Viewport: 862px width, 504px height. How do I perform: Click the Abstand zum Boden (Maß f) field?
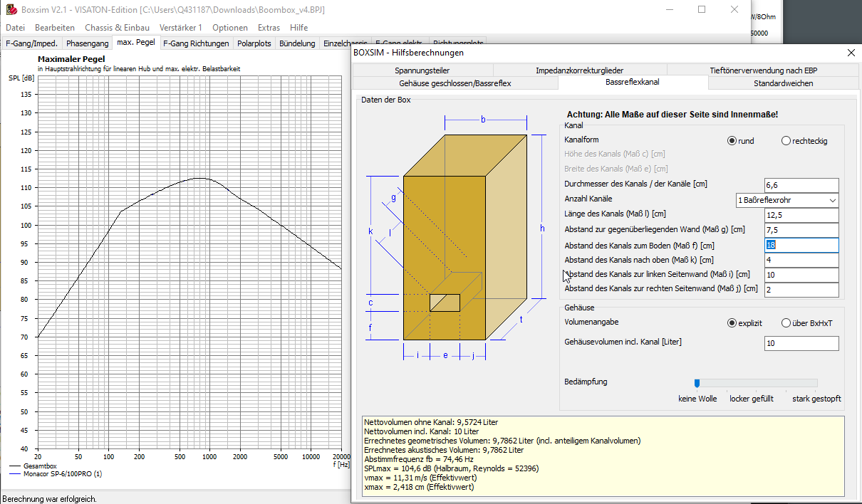[801, 245]
